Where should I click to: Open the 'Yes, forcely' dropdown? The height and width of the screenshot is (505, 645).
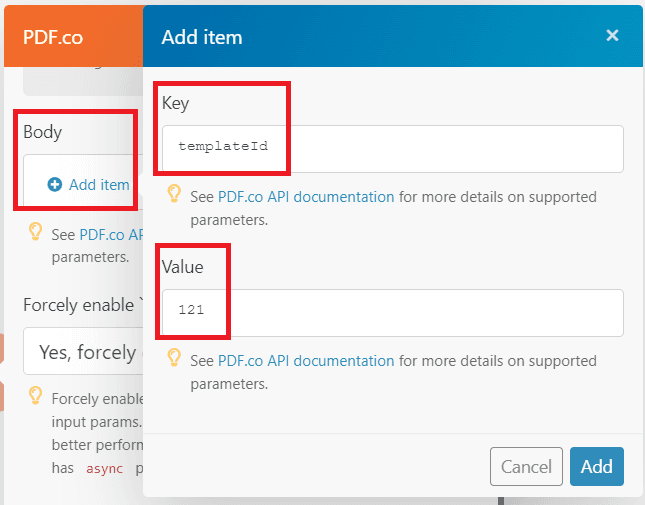[85, 352]
